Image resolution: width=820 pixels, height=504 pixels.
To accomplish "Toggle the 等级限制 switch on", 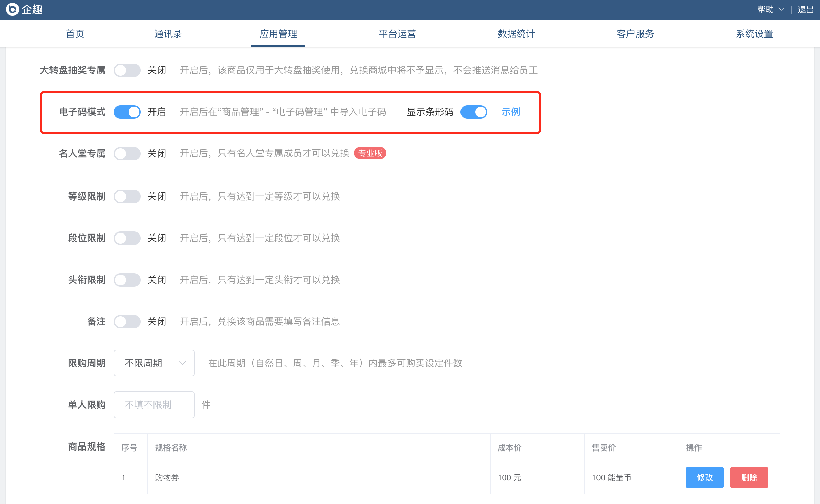I will pyautogui.click(x=127, y=196).
